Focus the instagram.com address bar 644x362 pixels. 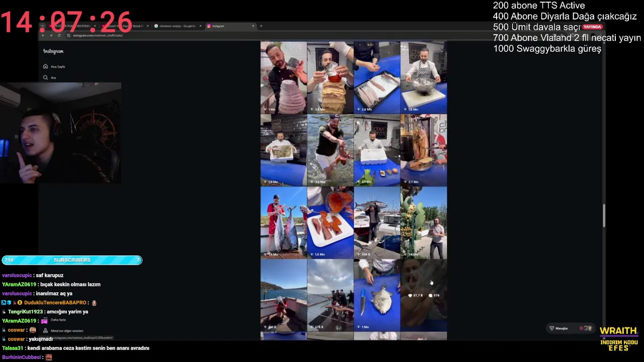[x=302, y=35]
